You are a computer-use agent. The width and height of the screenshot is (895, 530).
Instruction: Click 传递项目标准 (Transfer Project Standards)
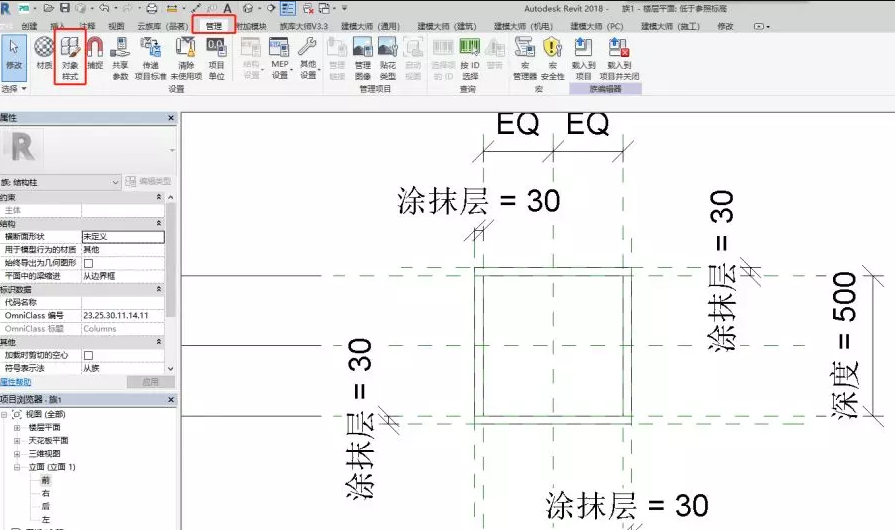[x=151, y=58]
